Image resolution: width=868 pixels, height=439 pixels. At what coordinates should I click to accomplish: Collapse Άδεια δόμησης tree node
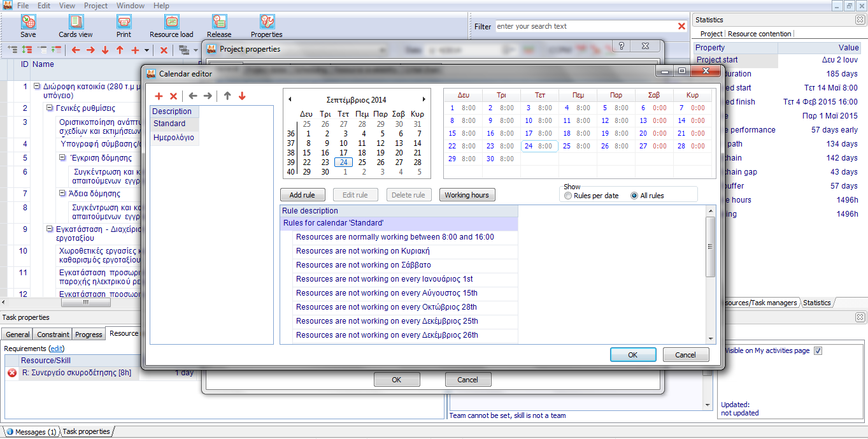pyautogui.click(x=62, y=194)
